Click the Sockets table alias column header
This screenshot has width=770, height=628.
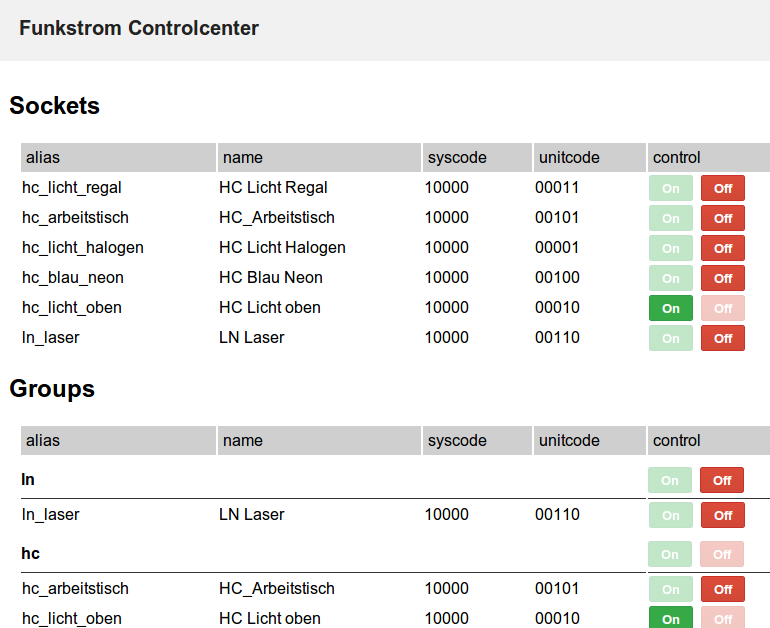[x=43, y=157]
